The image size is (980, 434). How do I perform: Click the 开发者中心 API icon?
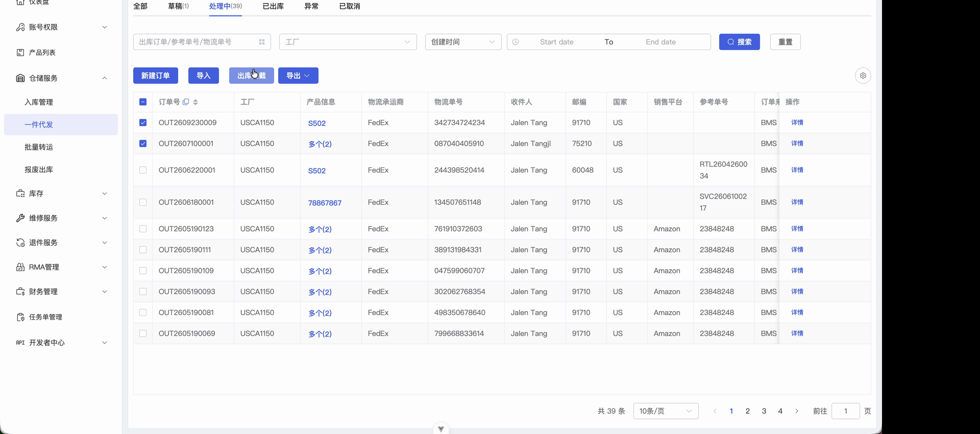coord(20,343)
